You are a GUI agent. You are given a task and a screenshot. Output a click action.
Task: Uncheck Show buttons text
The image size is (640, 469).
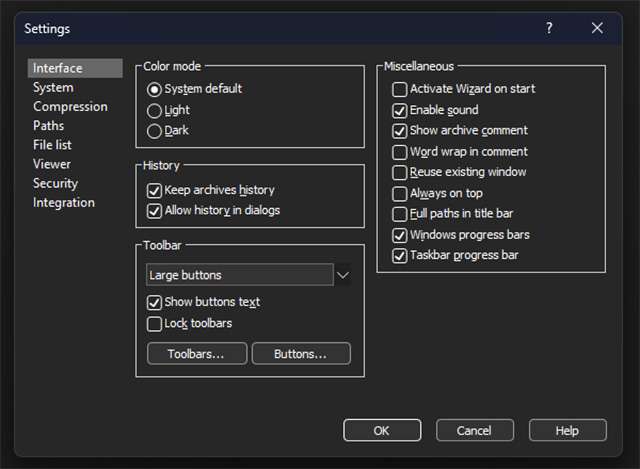pyautogui.click(x=155, y=303)
